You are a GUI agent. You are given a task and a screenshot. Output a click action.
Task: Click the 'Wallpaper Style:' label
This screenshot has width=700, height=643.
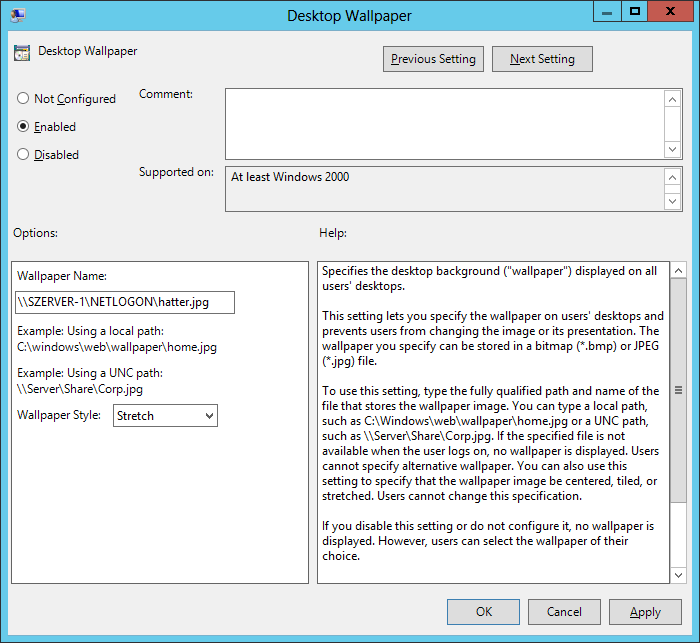[x=59, y=415]
